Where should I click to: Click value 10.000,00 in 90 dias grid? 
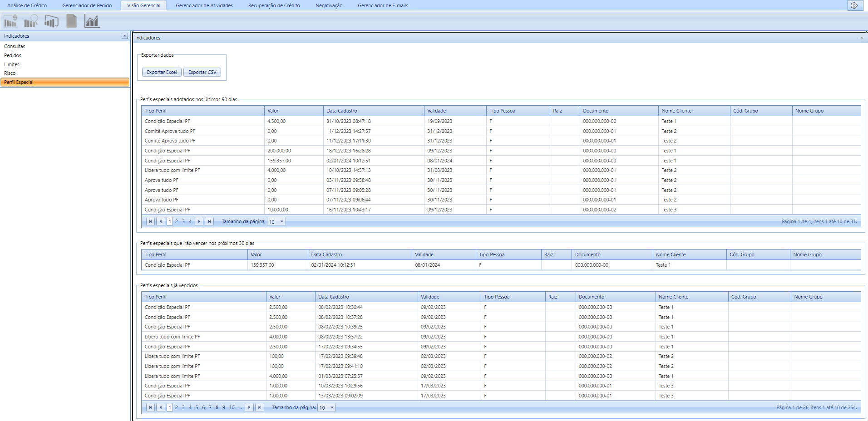tap(277, 210)
